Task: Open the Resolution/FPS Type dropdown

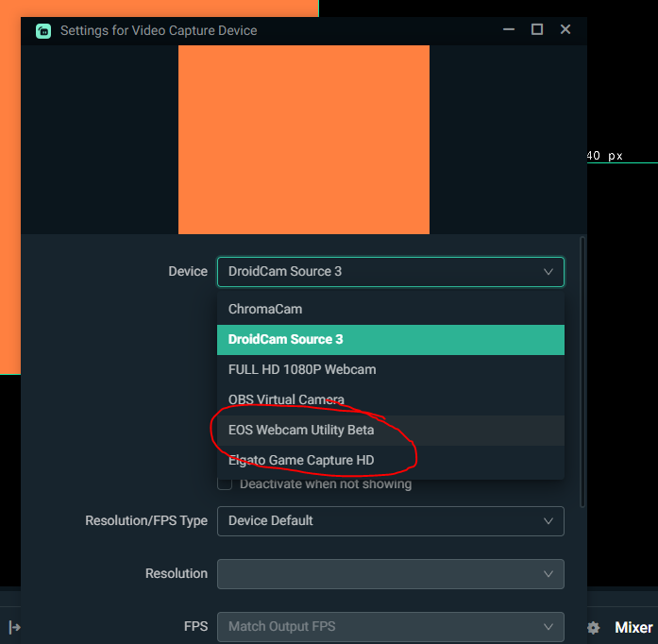Action: 390,521
